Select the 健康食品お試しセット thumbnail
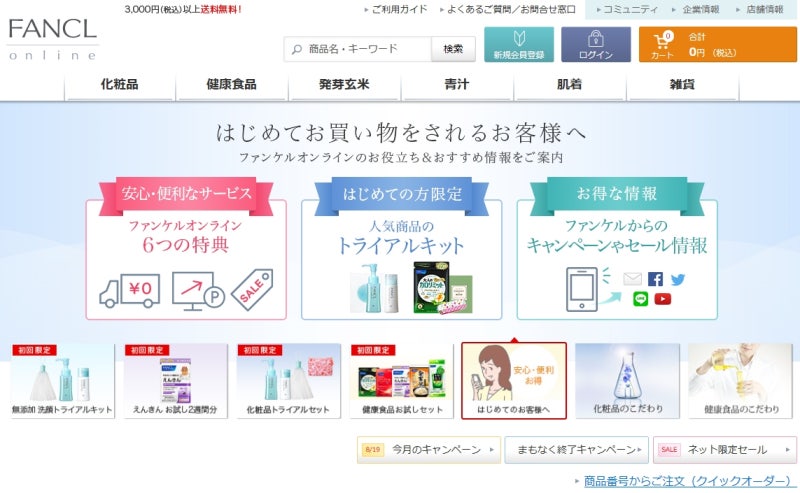The width and height of the screenshot is (800, 493). 402,381
